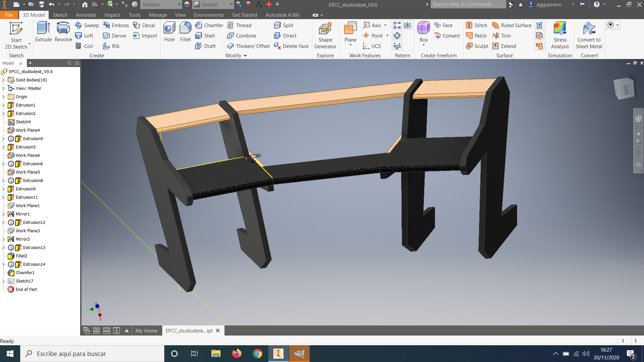The image size is (644, 362).
Task: Expand the Mirror1 feature node
Action: [x=4, y=214]
